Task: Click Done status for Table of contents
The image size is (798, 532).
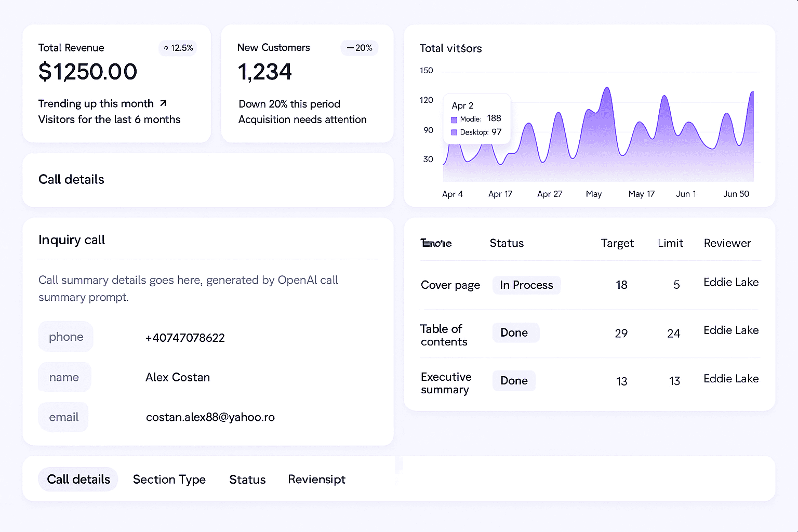Action: point(515,332)
